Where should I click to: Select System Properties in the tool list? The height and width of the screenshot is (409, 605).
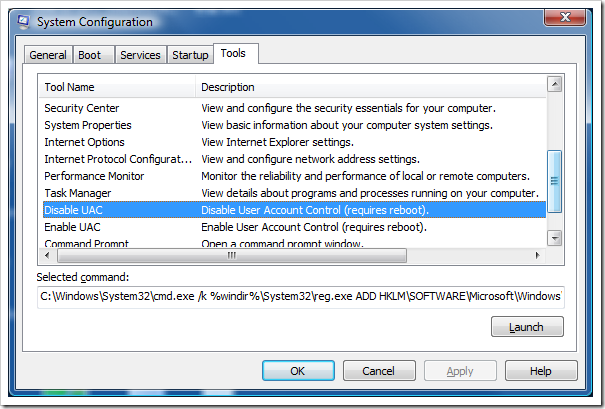coord(88,125)
